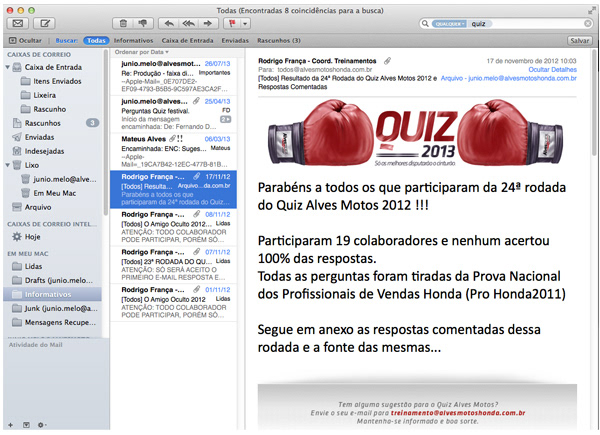
Task: Open the Drafts (junio.melo... folder
Action: point(53,280)
